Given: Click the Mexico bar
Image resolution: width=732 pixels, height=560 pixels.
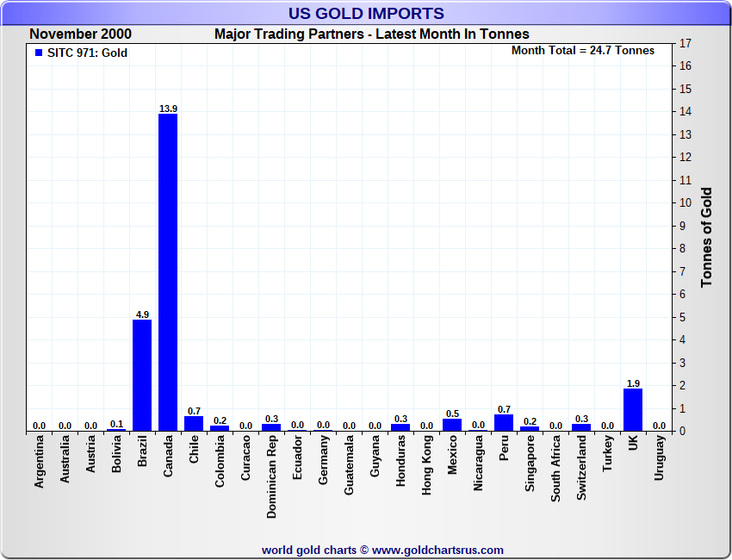Looking at the screenshot, I should (x=452, y=425).
